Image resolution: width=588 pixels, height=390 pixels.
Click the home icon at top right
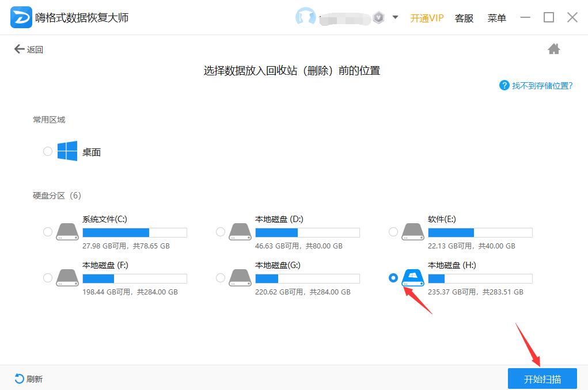(x=553, y=49)
